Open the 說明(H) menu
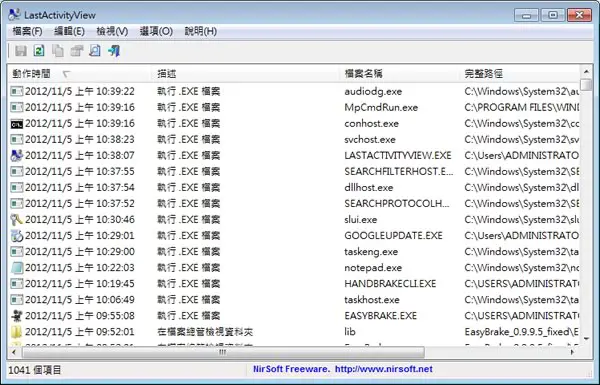This screenshot has width=600, height=385. point(201,31)
